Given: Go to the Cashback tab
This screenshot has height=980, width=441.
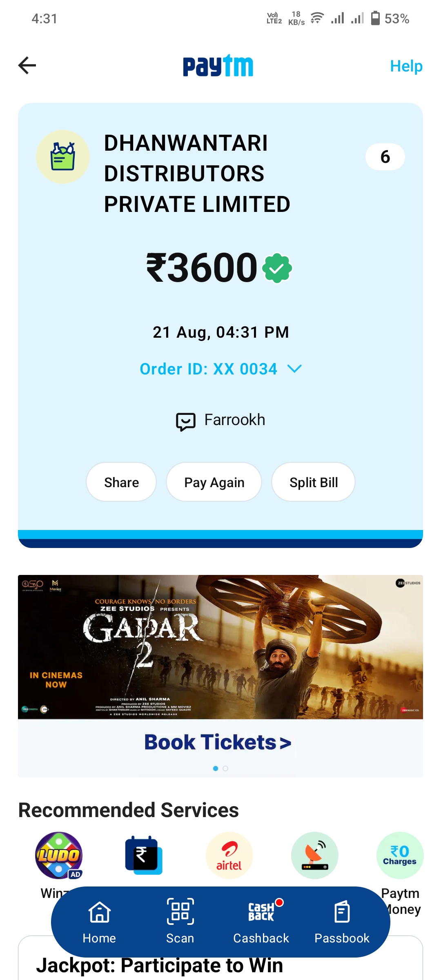Looking at the screenshot, I should point(261,922).
